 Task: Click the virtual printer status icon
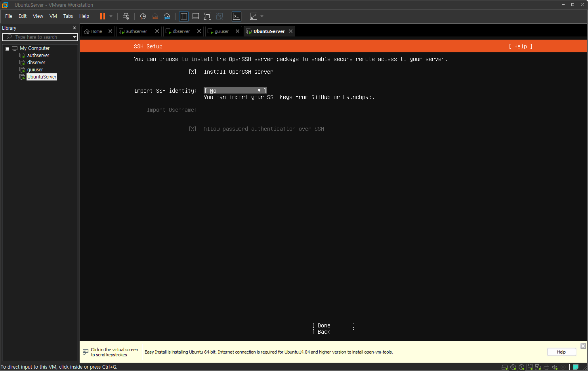pyautogui.click(x=546, y=367)
